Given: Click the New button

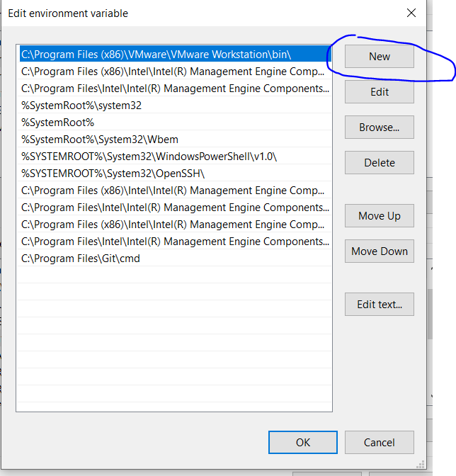Looking at the screenshot, I should (379, 57).
